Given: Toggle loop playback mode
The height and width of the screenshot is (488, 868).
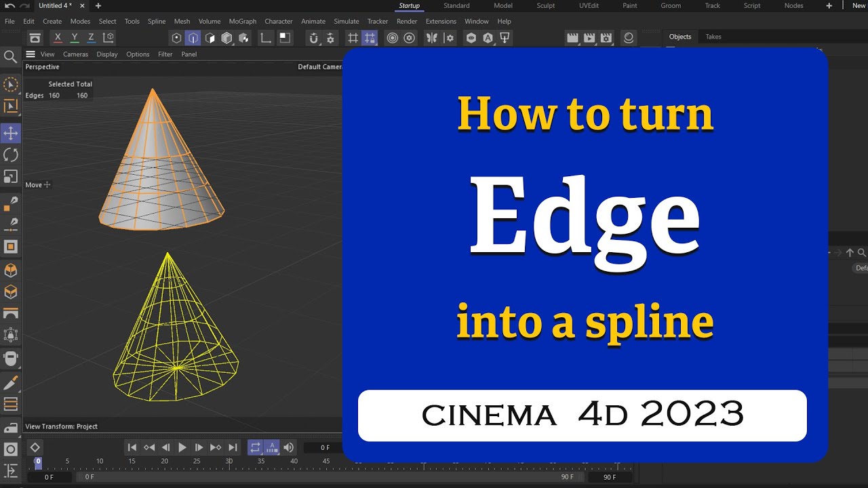Looking at the screenshot, I should point(256,447).
